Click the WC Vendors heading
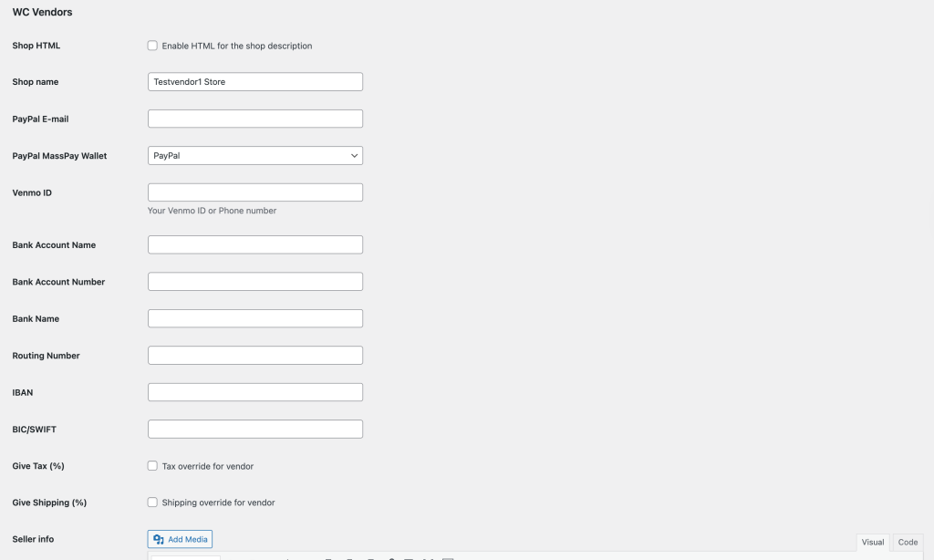Viewport: 934px width, 560px height. [42, 12]
